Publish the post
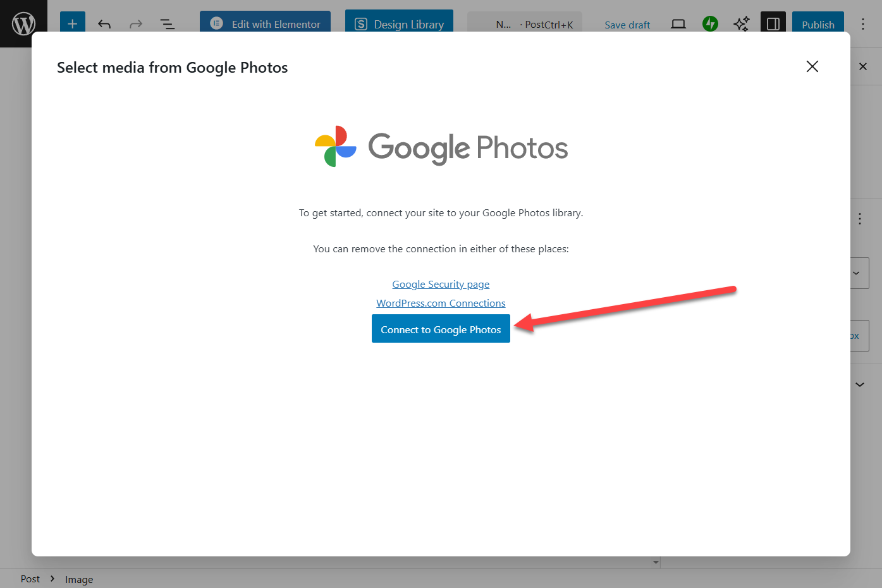Screen dimensions: 882x588 818,25
